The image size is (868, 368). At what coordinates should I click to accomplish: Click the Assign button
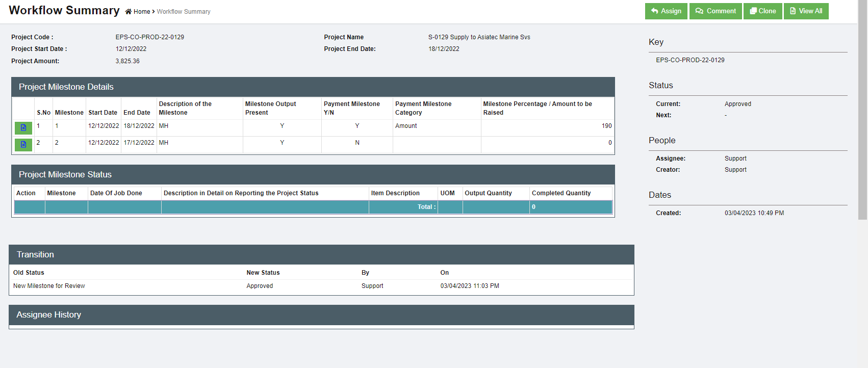coord(666,11)
